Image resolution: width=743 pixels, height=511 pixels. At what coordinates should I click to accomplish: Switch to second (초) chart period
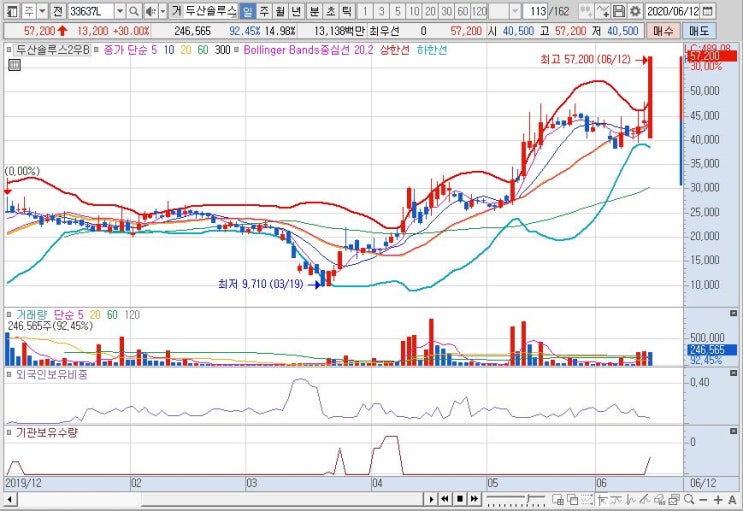[x=330, y=10]
